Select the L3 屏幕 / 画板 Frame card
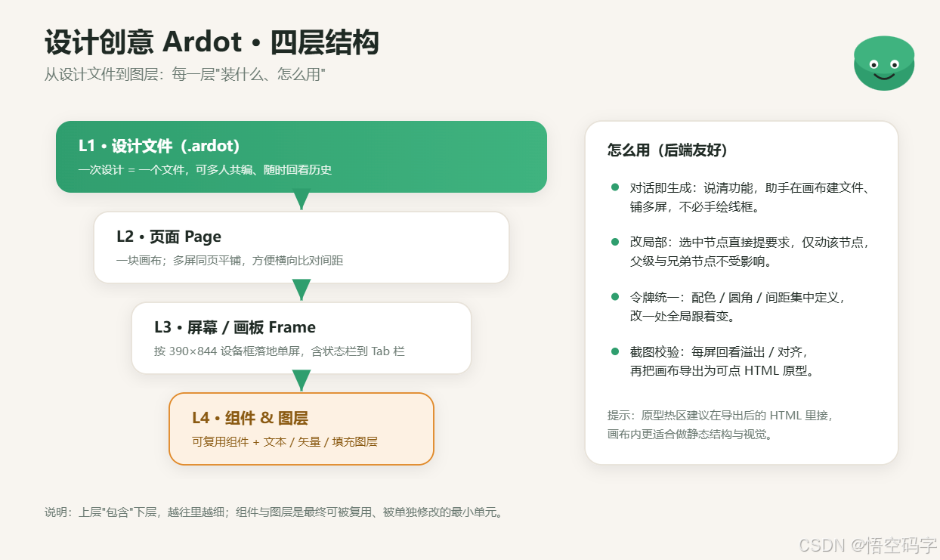This screenshot has width=940, height=560. tap(301, 338)
